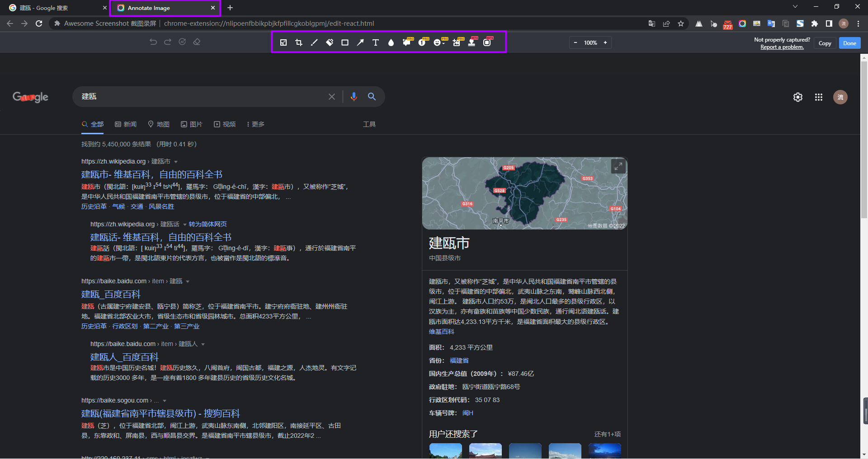Select the PRO callout bubble tool
The width and height of the screenshot is (868, 459).
tap(407, 42)
